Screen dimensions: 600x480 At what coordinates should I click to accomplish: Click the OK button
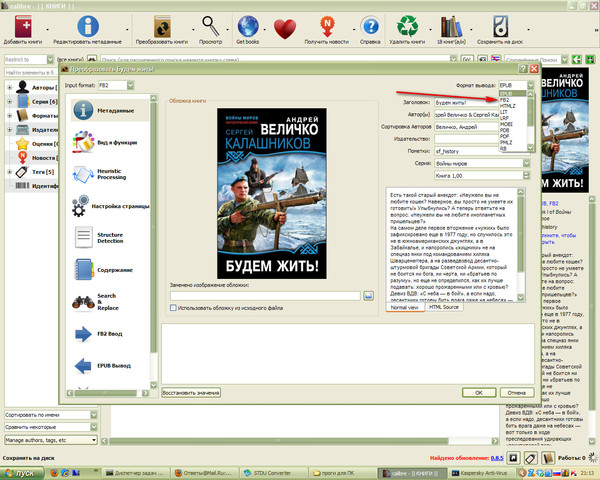coord(479,393)
